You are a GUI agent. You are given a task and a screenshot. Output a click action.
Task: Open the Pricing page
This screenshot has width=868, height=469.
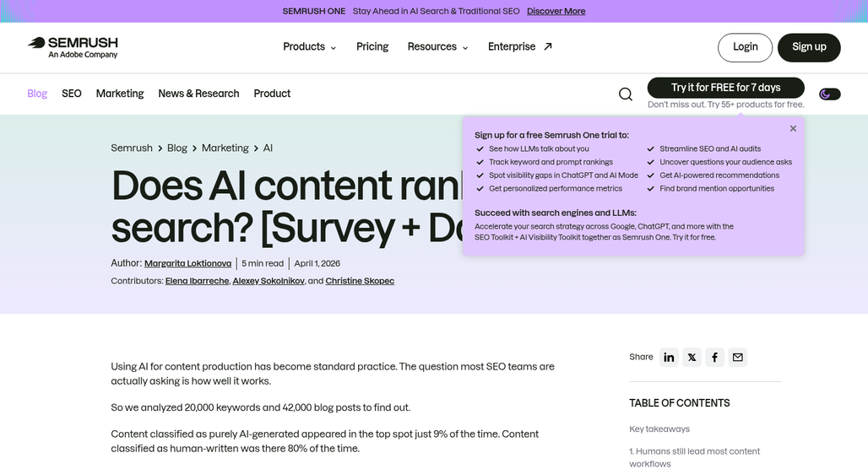coord(372,47)
